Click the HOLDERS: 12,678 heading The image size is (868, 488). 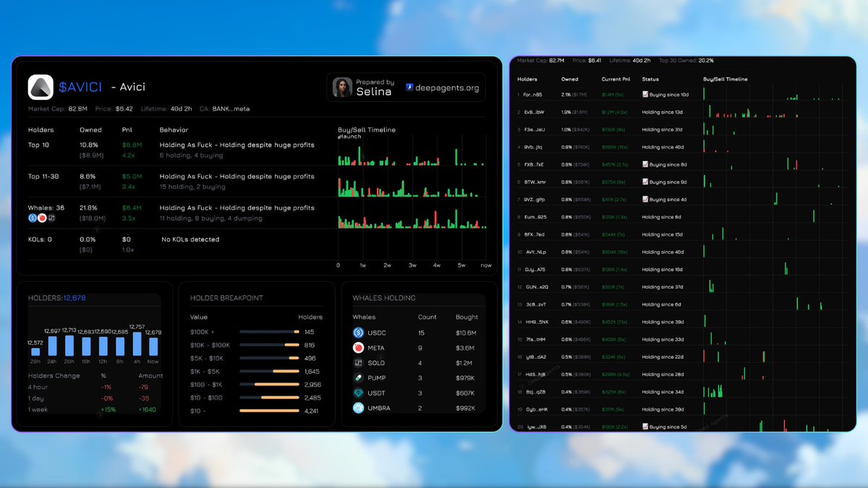[x=57, y=298]
